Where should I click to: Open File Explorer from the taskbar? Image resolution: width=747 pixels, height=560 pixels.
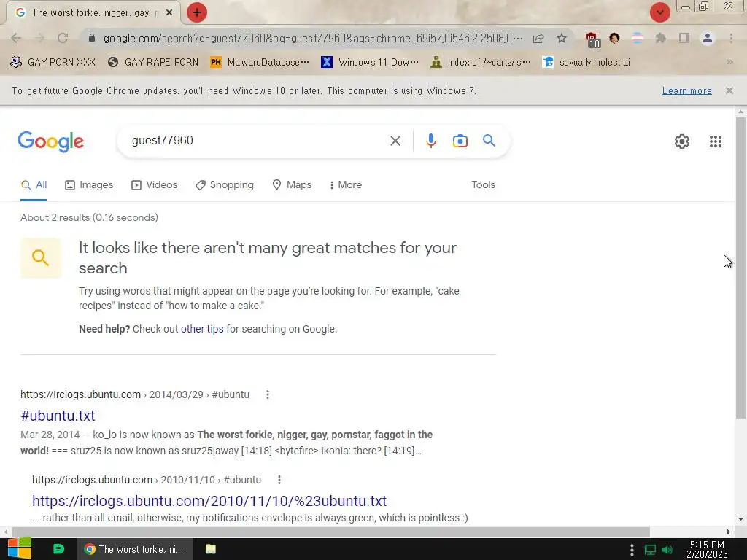coord(211,549)
